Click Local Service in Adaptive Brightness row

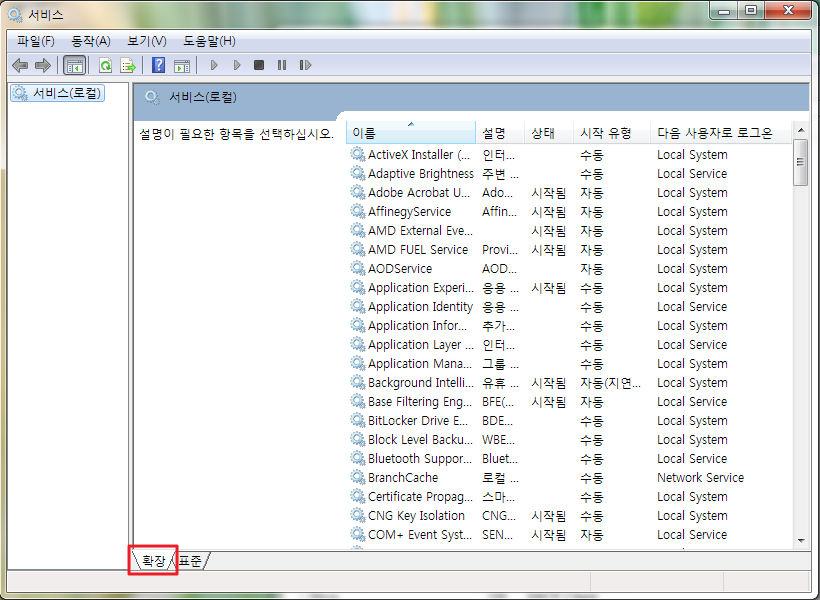click(692, 173)
